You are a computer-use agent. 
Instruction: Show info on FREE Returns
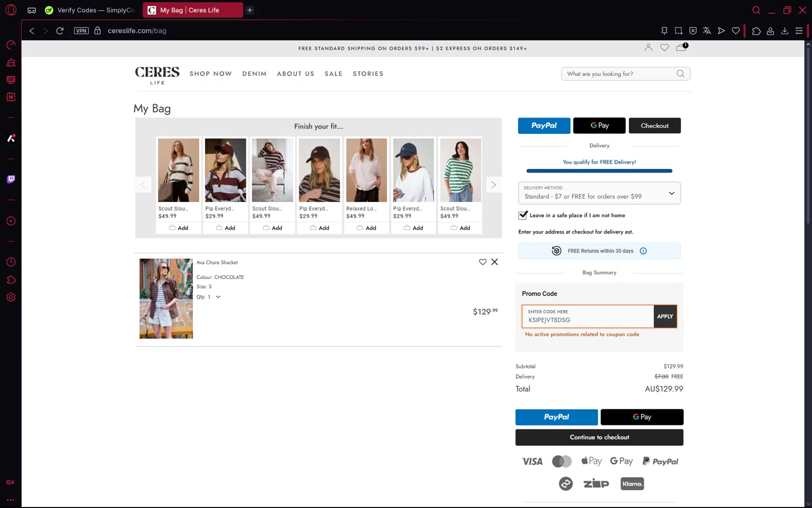point(643,251)
